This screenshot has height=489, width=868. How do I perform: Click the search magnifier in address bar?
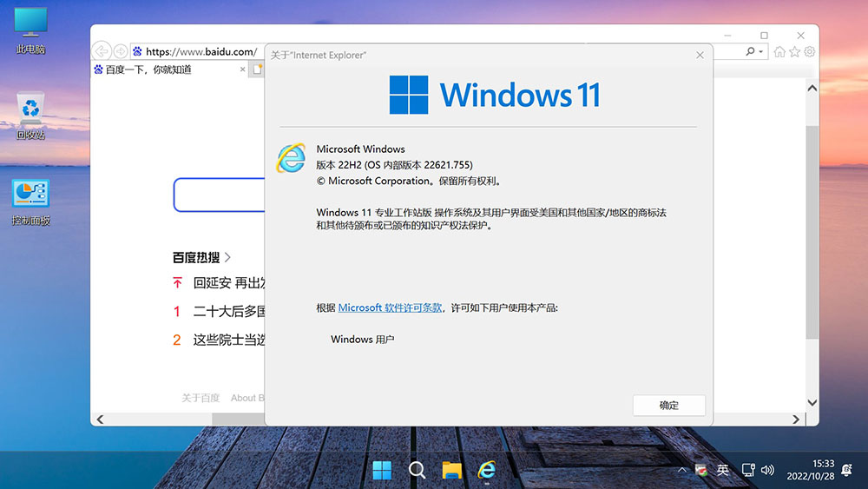[750, 52]
